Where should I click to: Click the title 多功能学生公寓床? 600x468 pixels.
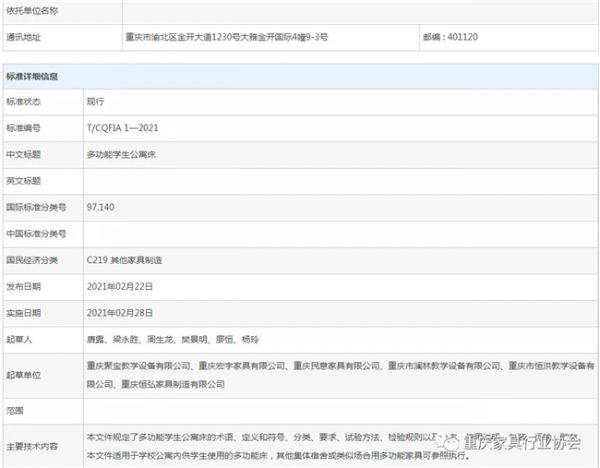coord(121,155)
